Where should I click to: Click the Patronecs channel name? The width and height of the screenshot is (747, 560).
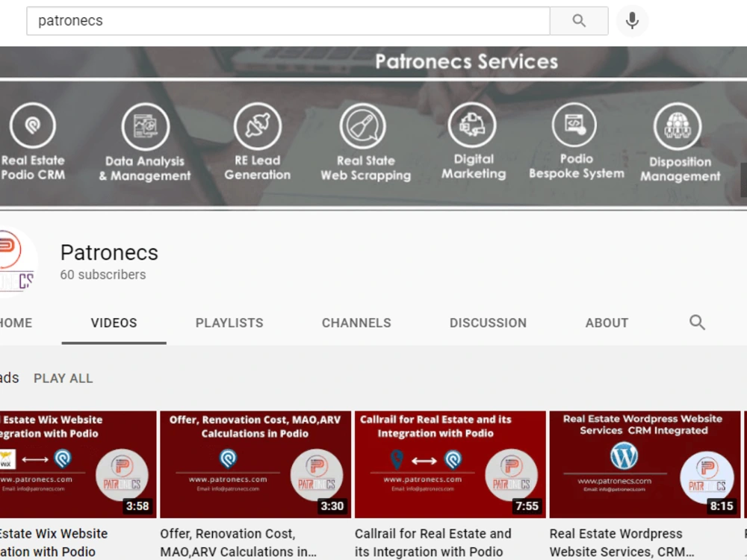[x=109, y=252]
